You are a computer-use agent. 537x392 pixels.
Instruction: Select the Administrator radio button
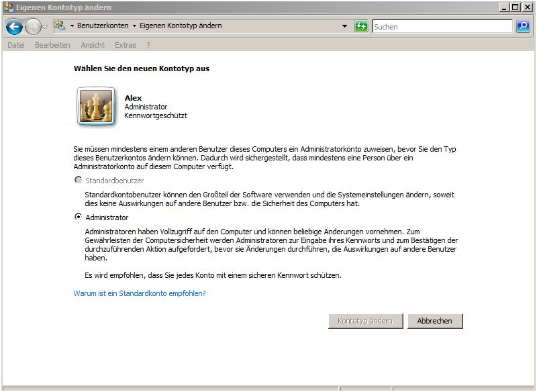coord(79,217)
